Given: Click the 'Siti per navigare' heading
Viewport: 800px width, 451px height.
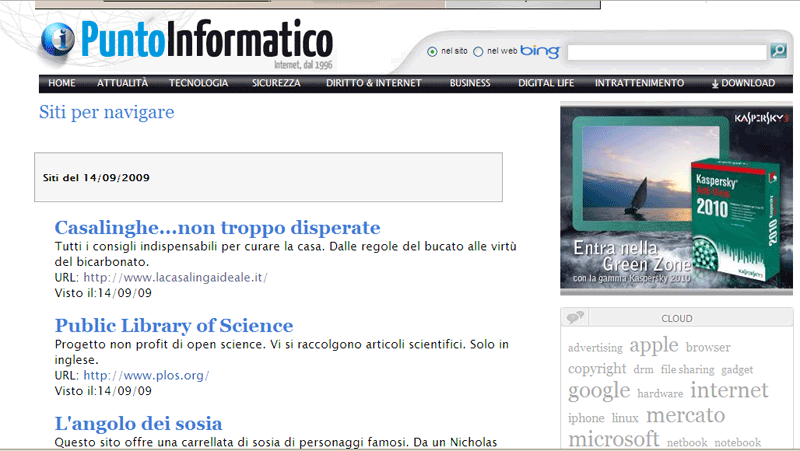Looking at the screenshot, I should [x=107, y=112].
